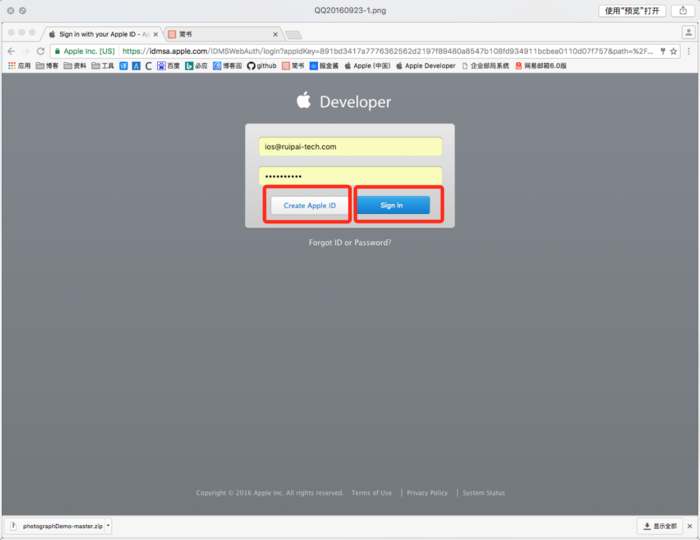
Task: Open the 博客园 bookmark
Action: [227, 66]
